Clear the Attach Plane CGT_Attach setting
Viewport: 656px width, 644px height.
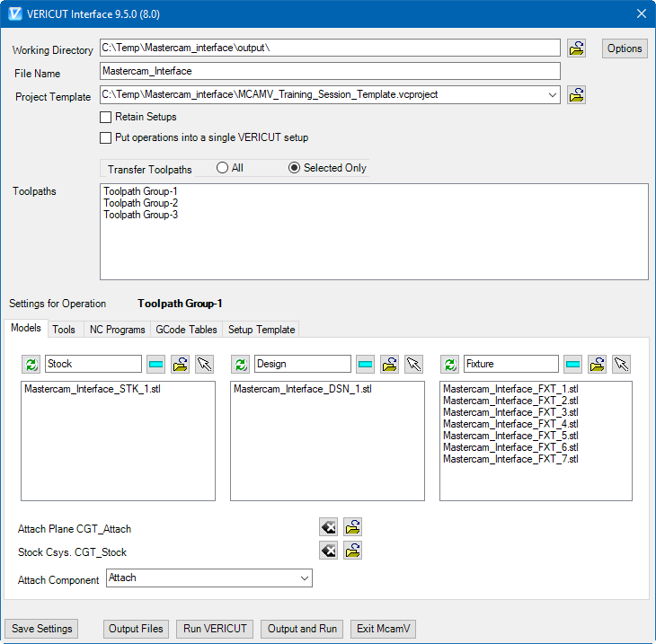coord(328,527)
